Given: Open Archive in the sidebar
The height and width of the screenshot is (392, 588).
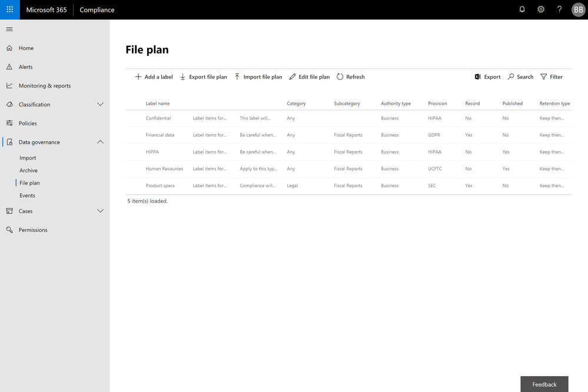Looking at the screenshot, I should pyautogui.click(x=28, y=170).
